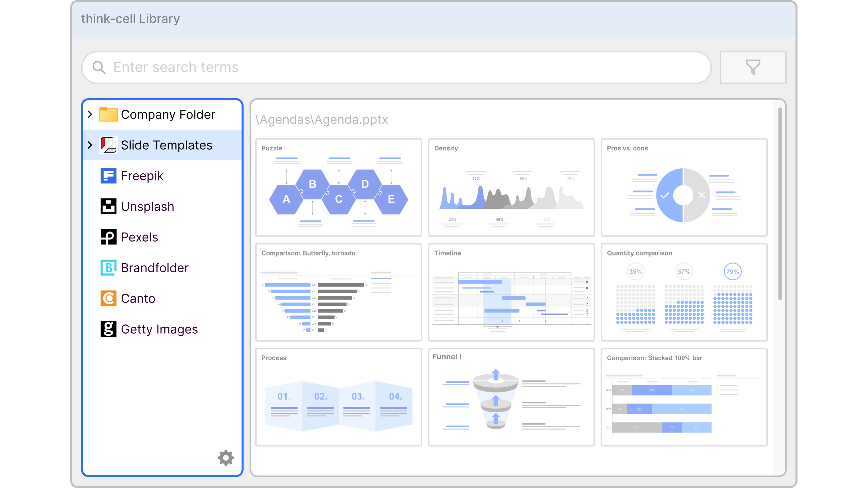The image size is (868, 488).
Task: Click the filter funnel button
Action: (752, 67)
